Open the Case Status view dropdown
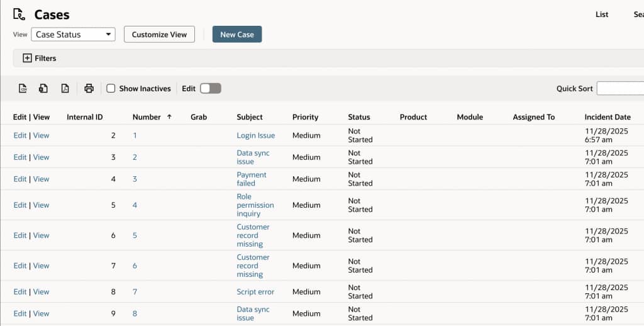The width and height of the screenshot is (644, 326). click(x=74, y=35)
